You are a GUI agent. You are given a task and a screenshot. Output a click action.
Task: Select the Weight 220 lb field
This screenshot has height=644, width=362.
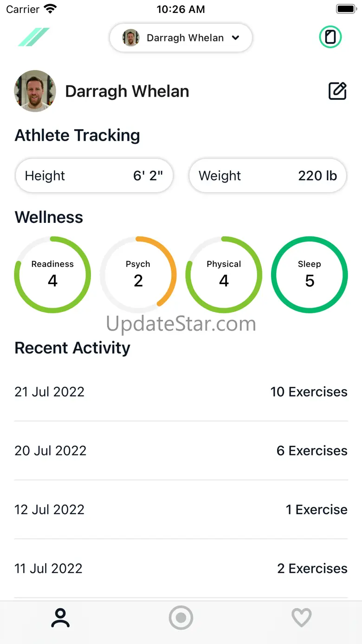click(268, 176)
